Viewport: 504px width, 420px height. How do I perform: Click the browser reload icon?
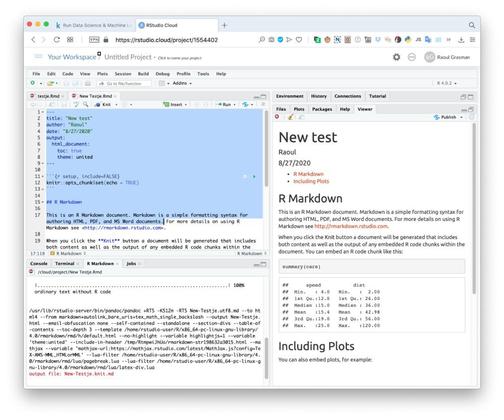56,39
